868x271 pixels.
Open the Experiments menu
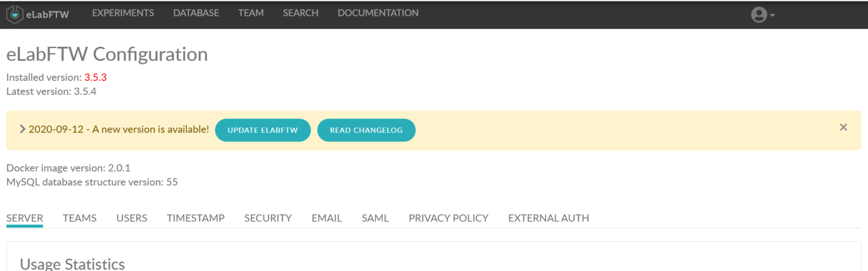click(123, 13)
